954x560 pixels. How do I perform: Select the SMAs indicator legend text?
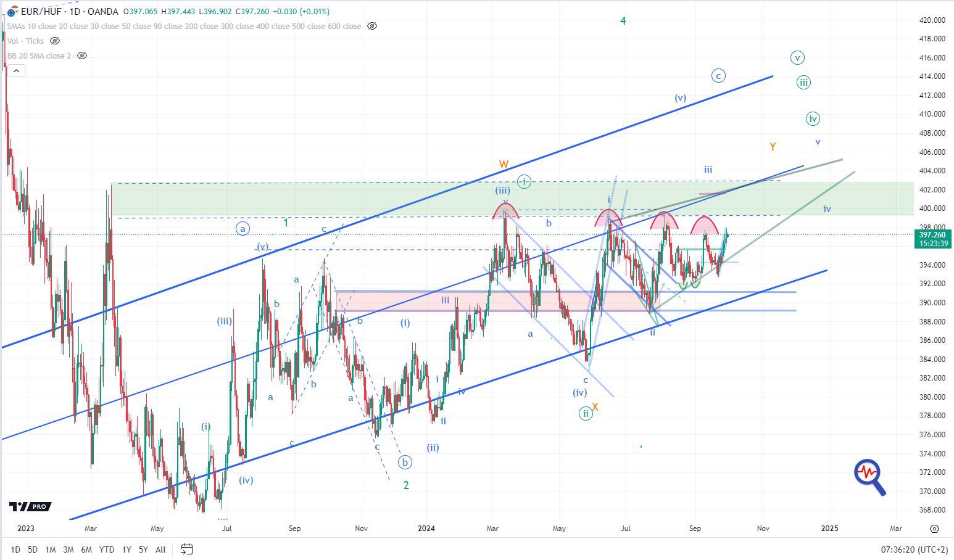[184, 26]
